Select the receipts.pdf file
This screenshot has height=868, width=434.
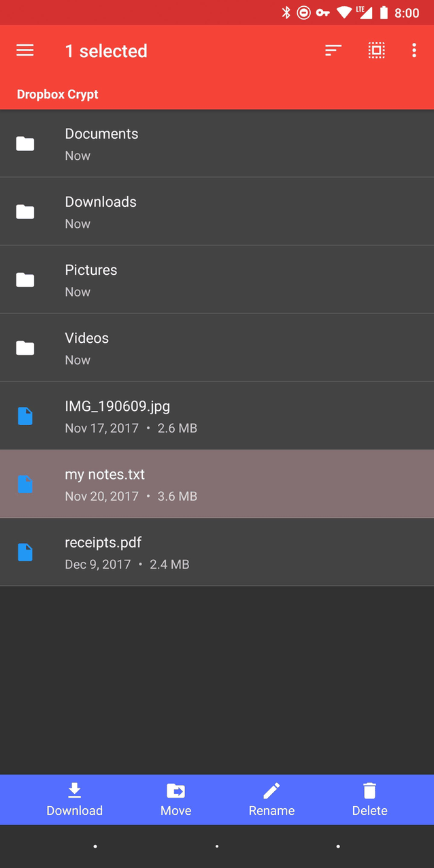click(x=217, y=552)
